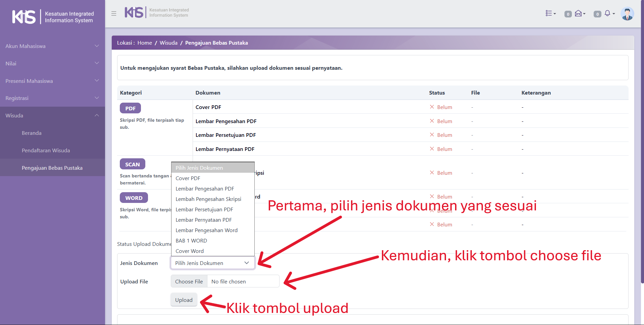Open the Jenis Dokumen dropdown
Screen dimensions: 644x325
click(x=212, y=263)
